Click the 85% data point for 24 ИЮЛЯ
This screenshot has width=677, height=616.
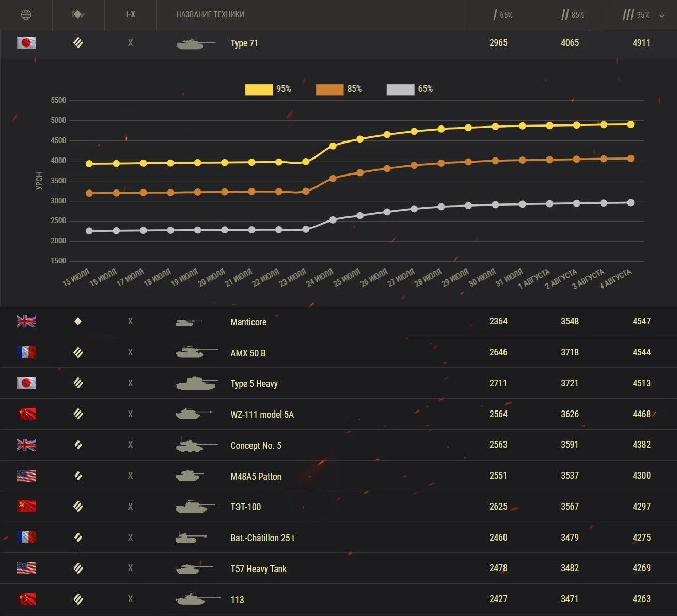pos(333,179)
